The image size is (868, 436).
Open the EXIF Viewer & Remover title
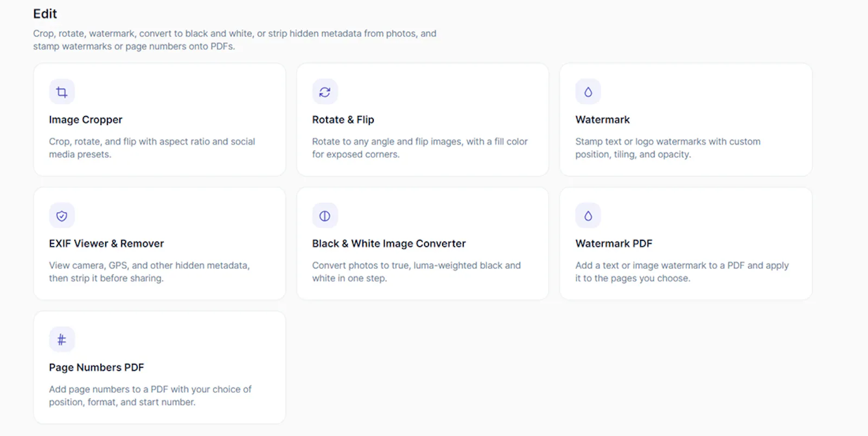tap(106, 243)
